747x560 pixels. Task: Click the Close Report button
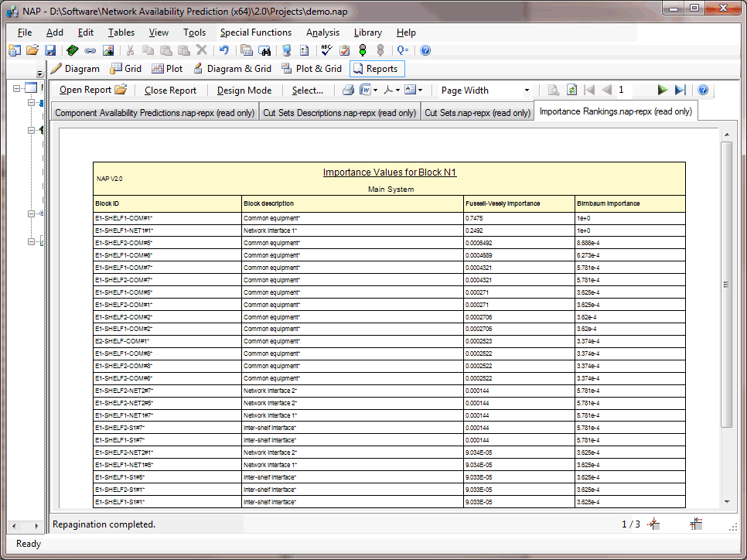pyautogui.click(x=170, y=90)
